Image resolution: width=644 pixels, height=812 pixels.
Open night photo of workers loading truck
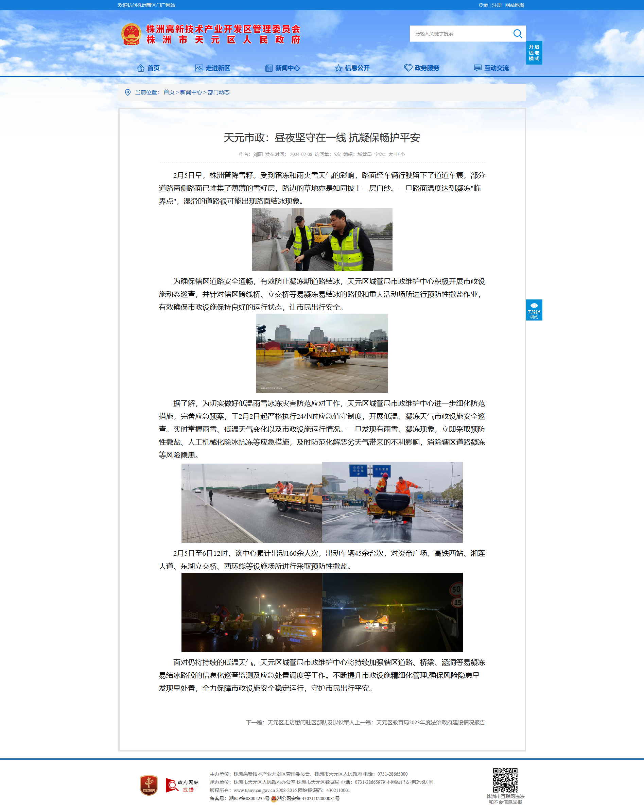click(251, 612)
